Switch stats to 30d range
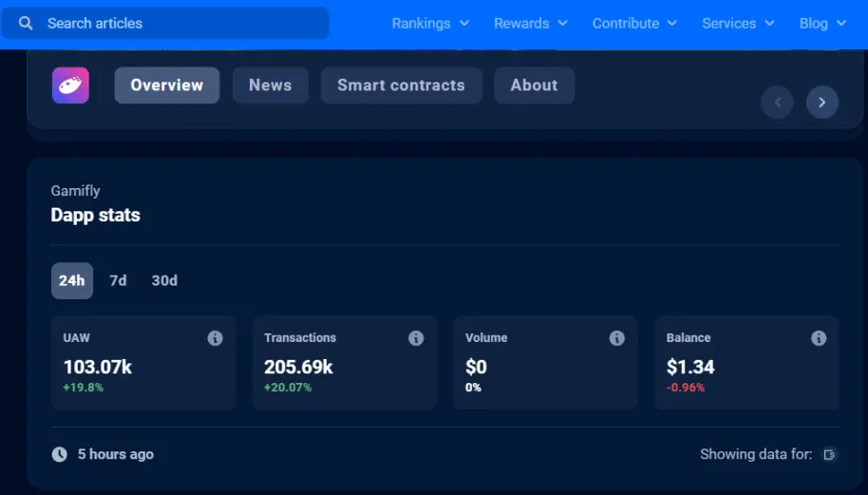The image size is (868, 495). (x=164, y=280)
